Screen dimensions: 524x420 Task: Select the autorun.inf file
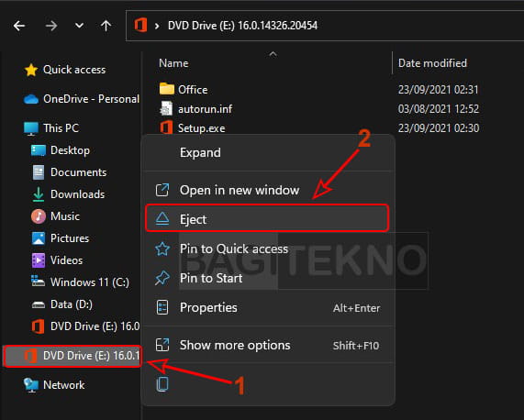[x=205, y=109]
